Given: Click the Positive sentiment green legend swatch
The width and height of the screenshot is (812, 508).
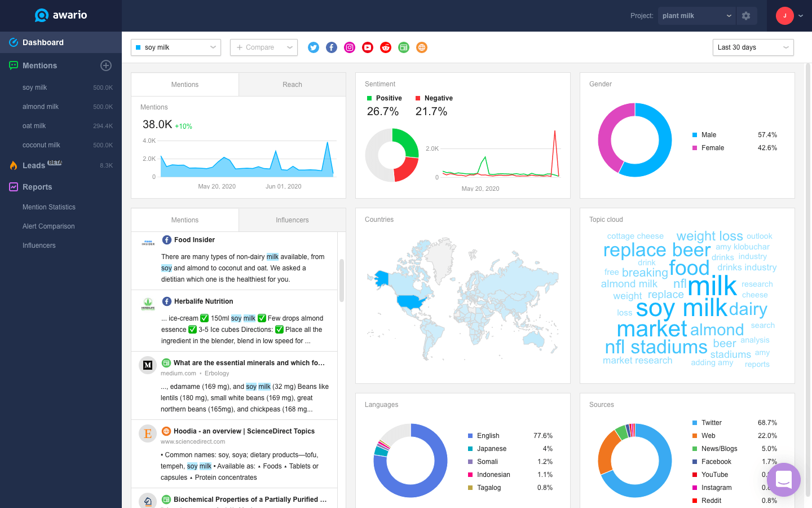Looking at the screenshot, I should click(x=369, y=98).
